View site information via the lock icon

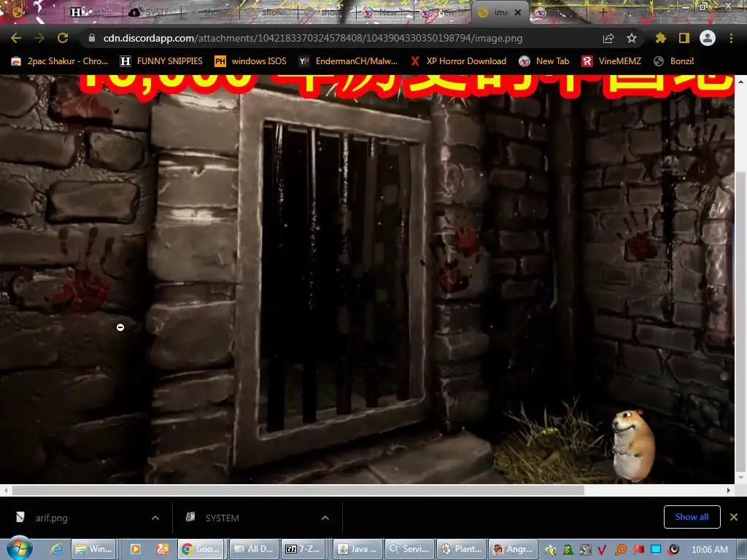(92, 38)
